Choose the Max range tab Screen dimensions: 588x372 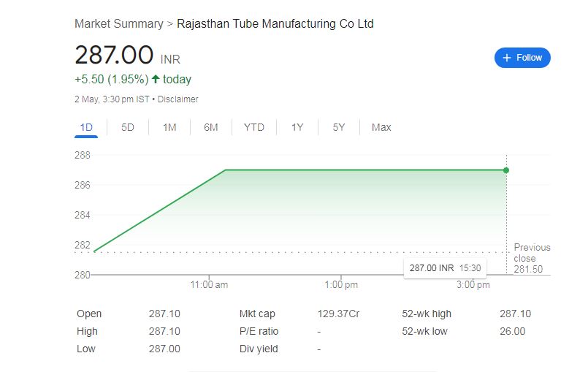point(381,127)
